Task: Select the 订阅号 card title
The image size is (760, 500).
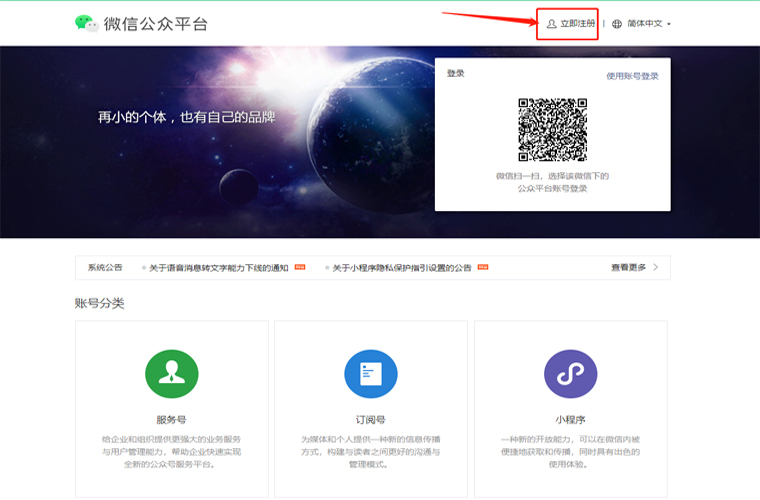Action: 371,420
